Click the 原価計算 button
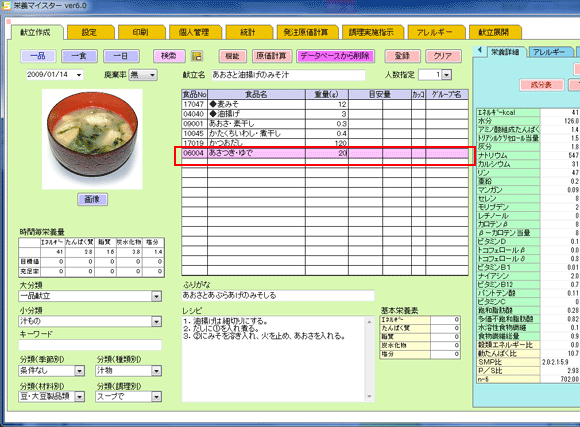This screenshot has width=580, height=427. click(x=272, y=56)
